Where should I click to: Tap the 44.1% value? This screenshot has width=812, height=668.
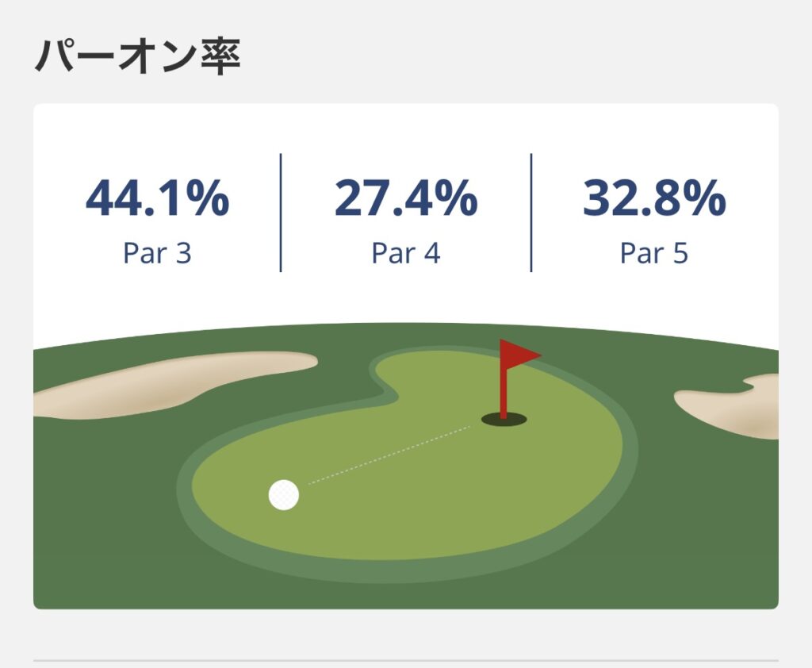[157, 198]
